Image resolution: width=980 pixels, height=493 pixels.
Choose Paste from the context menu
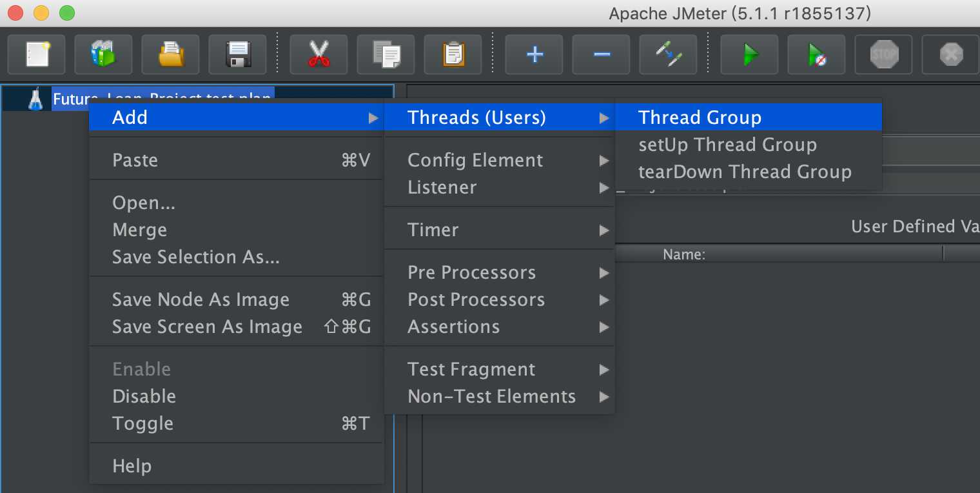[236, 160]
